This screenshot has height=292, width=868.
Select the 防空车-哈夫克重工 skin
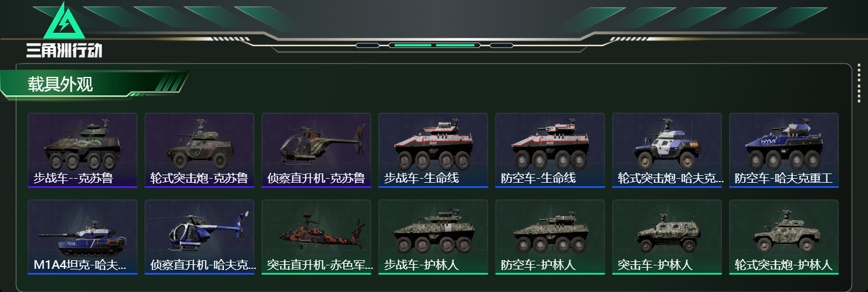(x=784, y=150)
